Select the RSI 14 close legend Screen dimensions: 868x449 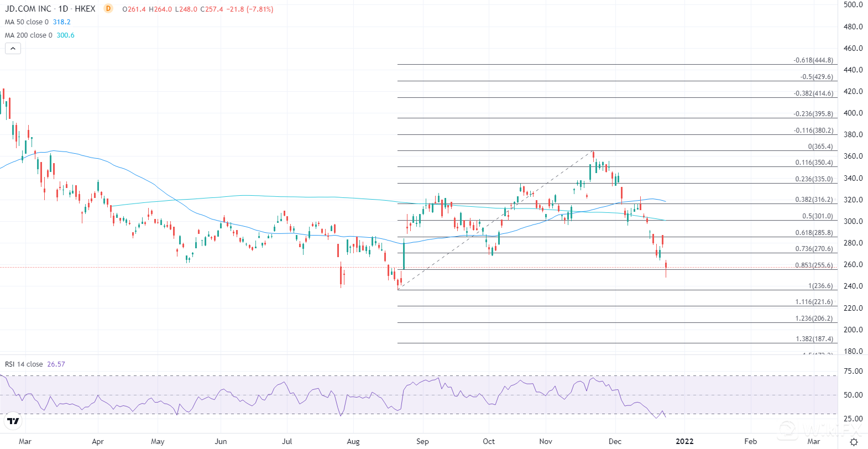point(24,364)
